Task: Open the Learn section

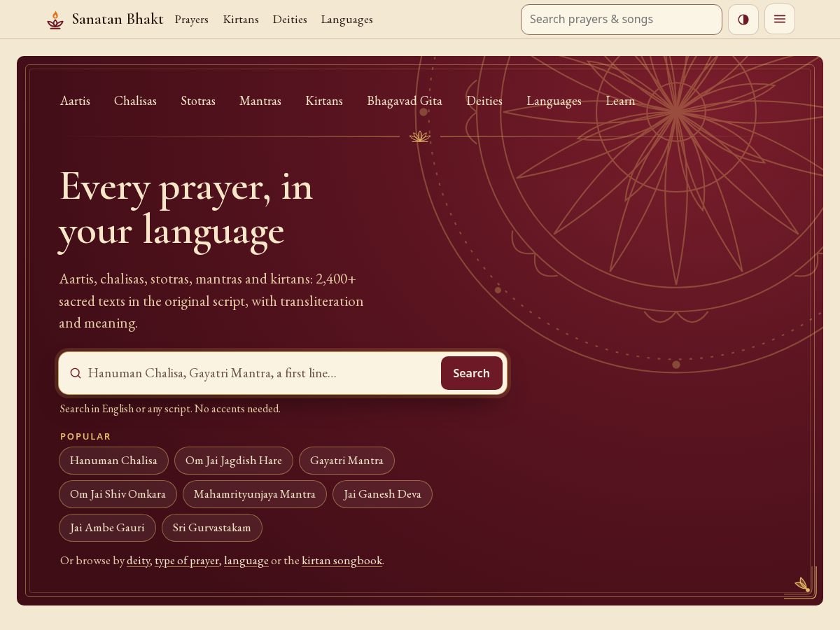Action: tap(620, 101)
